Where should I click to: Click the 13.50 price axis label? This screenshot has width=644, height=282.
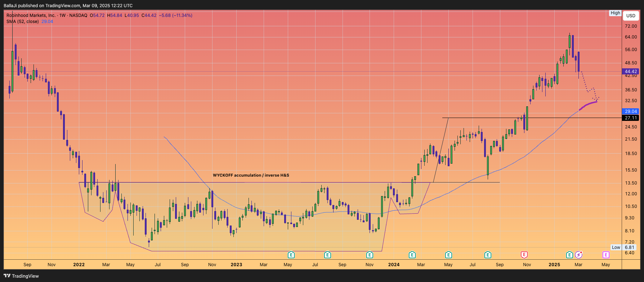point(631,183)
